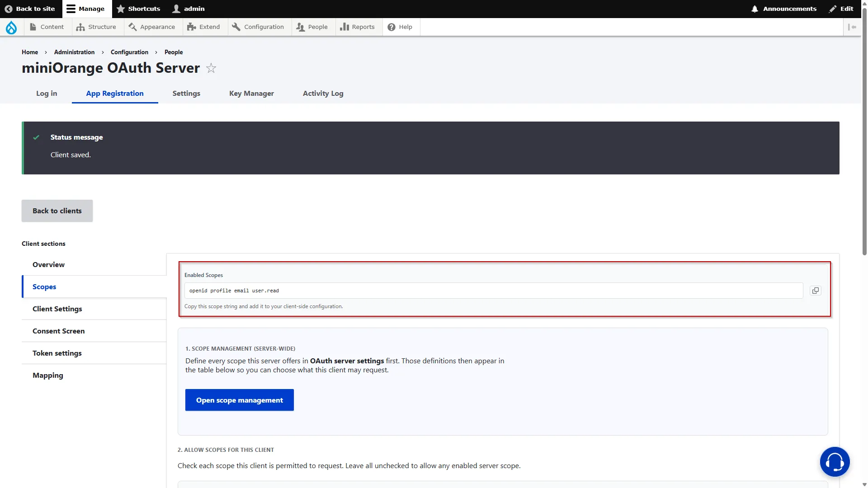
Task: Go to Administration breadcrumb
Action: click(x=74, y=52)
